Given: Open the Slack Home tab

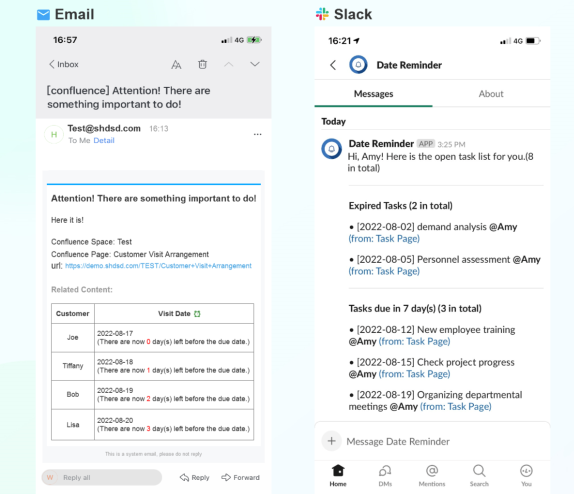Looking at the screenshot, I should (x=338, y=476).
